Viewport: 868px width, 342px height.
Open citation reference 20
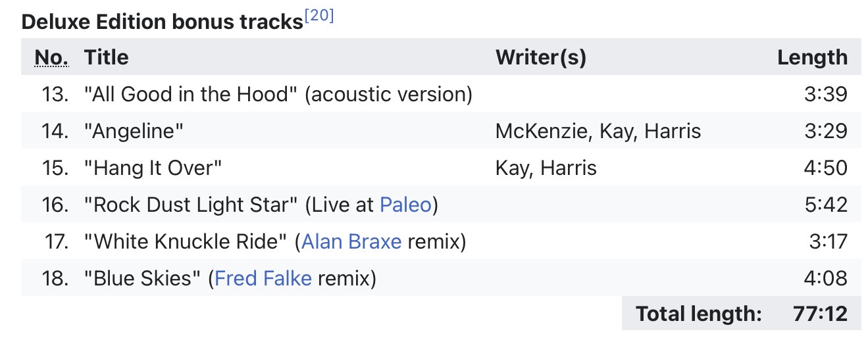click(x=319, y=16)
